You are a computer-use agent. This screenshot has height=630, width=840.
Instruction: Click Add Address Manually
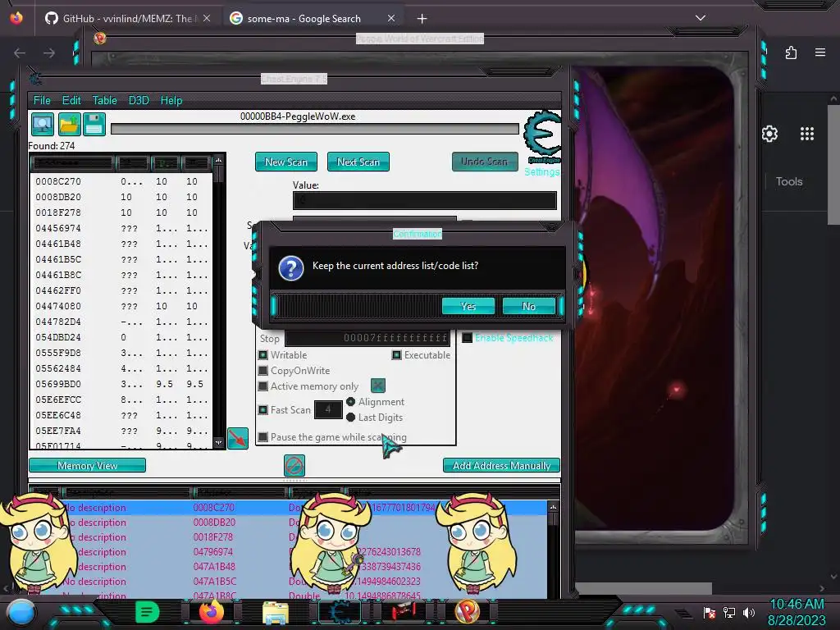point(501,466)
